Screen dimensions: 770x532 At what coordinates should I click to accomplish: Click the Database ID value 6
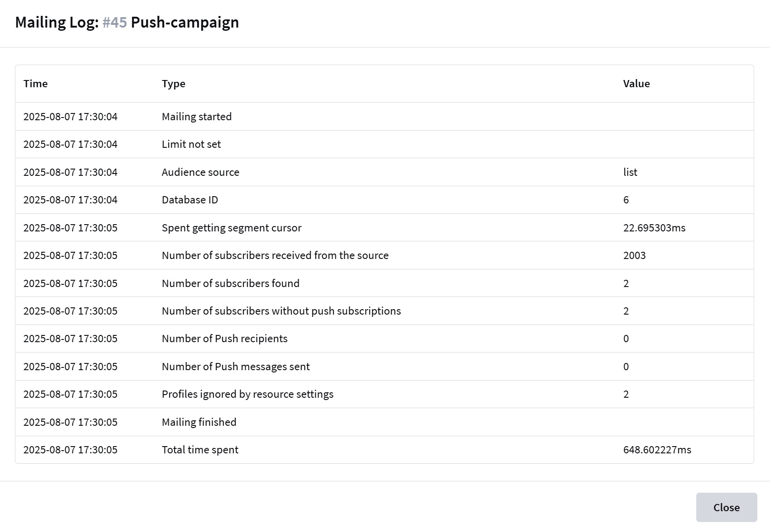click(x=626, y=200)
